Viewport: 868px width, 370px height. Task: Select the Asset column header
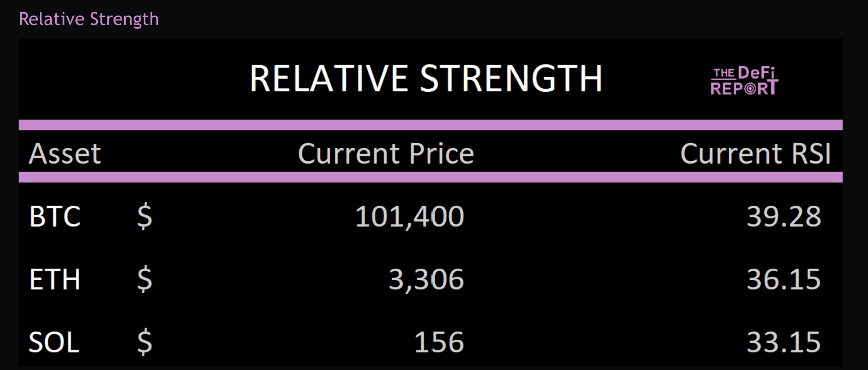coord(65,153)
